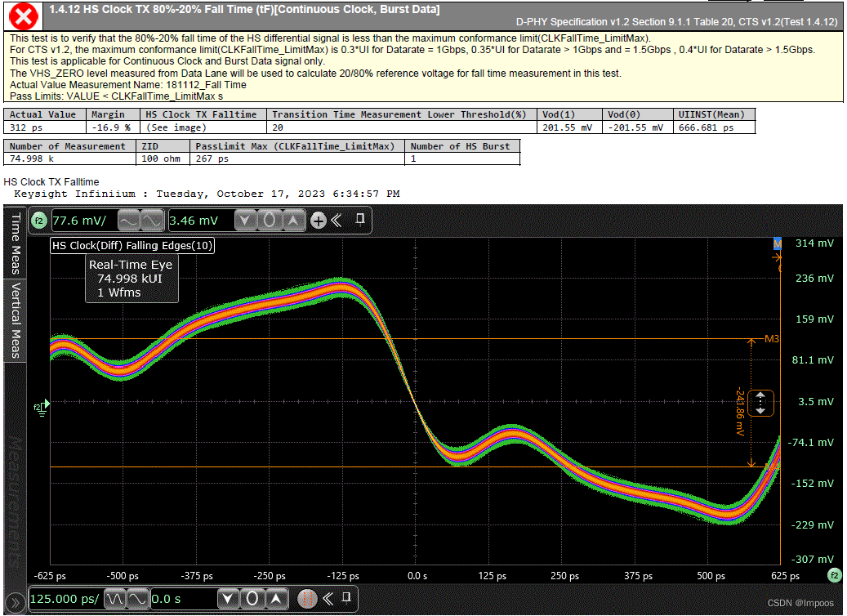
Task: Collapse the vertical toolbar with the double chevron
Action: [x=337, y=220]
